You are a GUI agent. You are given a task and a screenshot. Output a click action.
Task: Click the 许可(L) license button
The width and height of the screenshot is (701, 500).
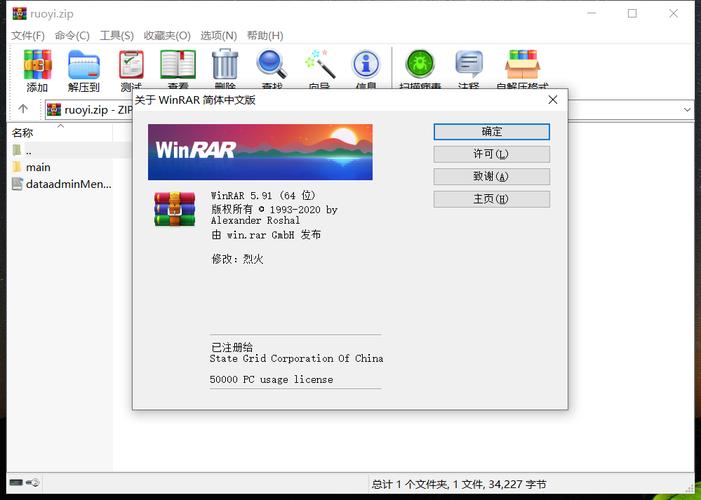(491, 154)
